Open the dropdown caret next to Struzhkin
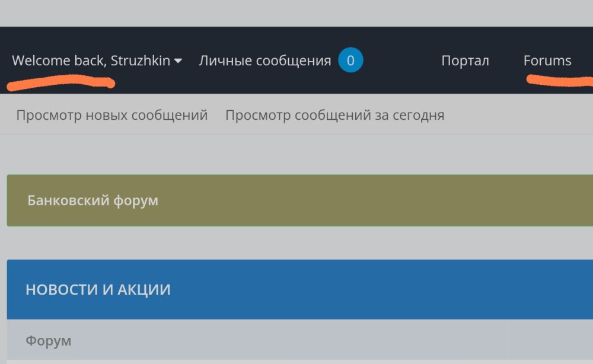593x364 pixels. coord(178,61)
